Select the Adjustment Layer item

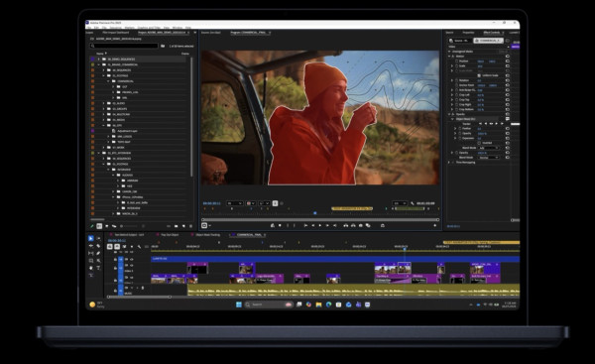[127, 131]
